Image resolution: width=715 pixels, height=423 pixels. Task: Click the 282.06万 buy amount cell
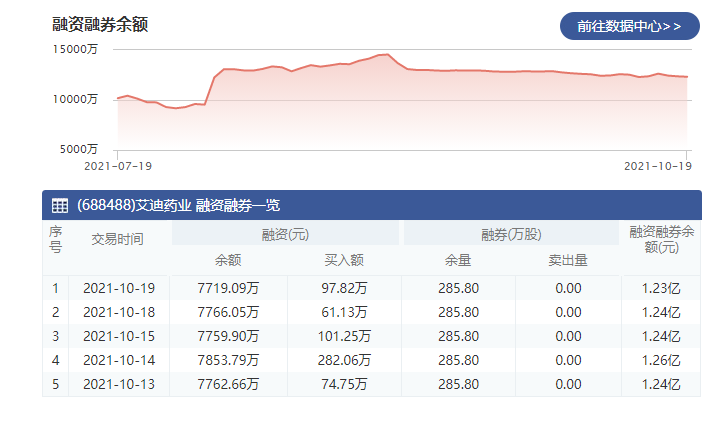point(343,360)
